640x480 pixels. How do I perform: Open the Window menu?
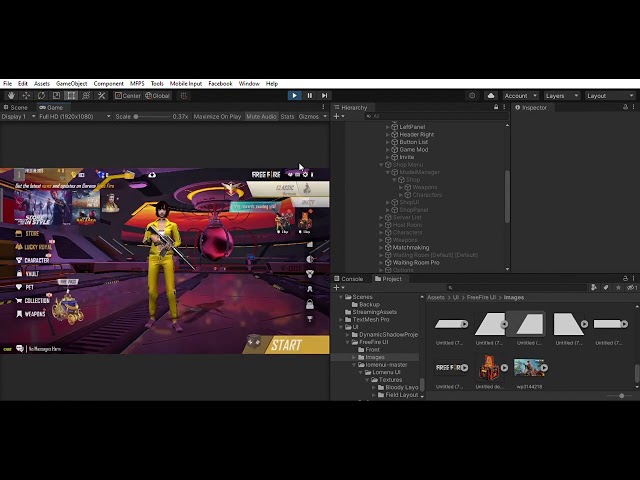[x=249, y=83]
